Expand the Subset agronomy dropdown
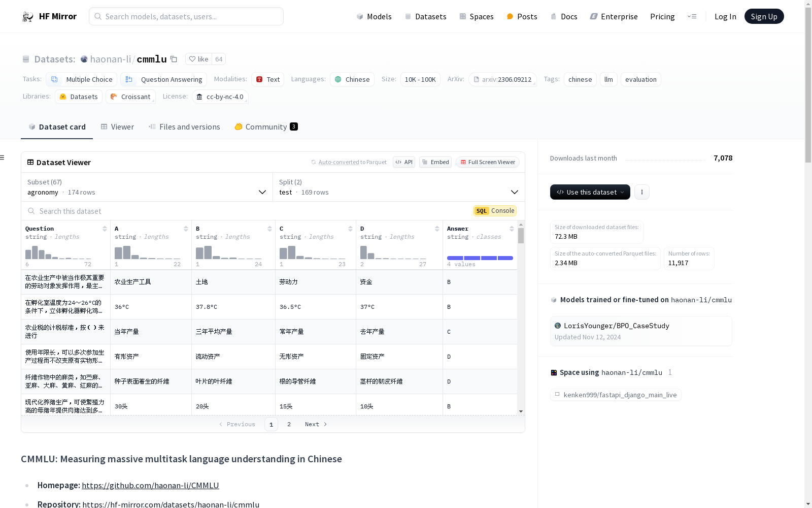 click(x=147, y=187)
